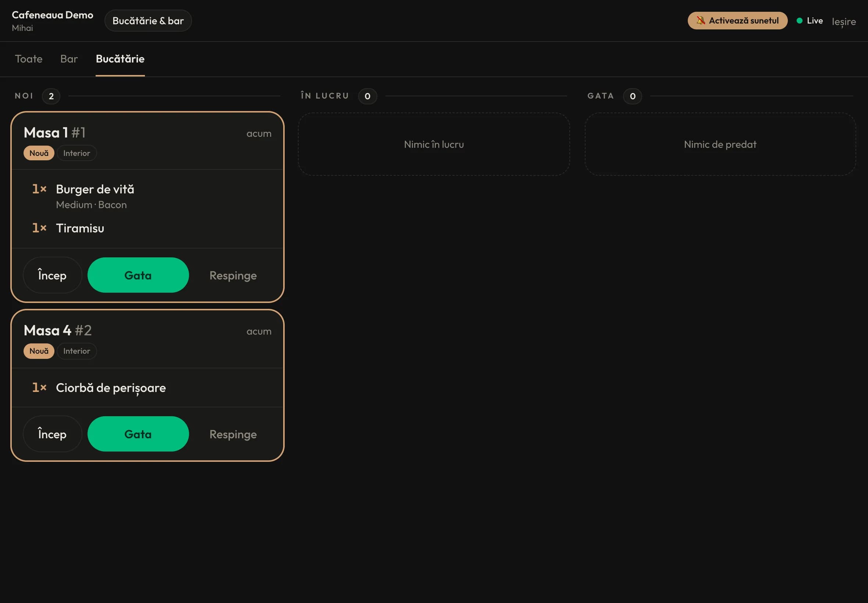Mark Masa 4 order as Gata
The image size is (868, 603).
[x=138, y=434]
